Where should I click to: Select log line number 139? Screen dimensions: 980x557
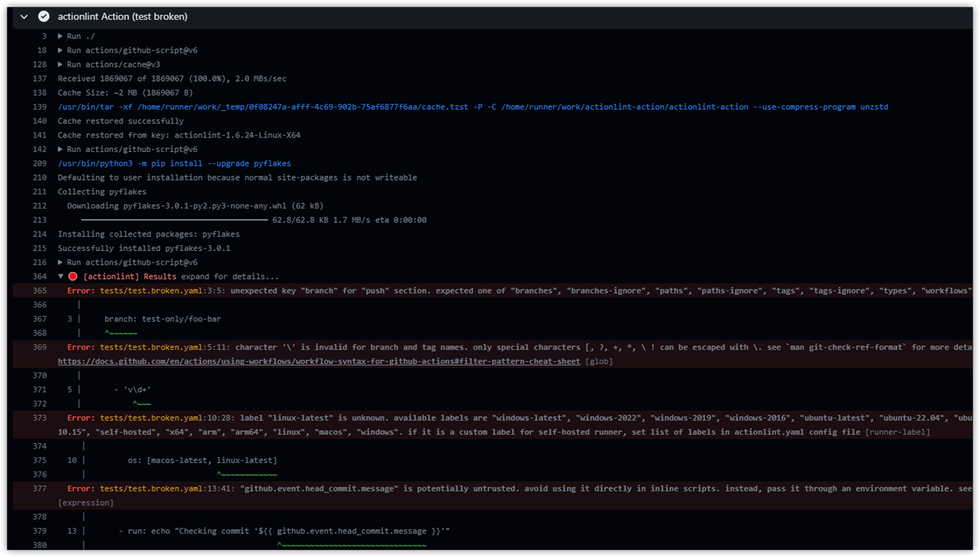pos(39,108)
